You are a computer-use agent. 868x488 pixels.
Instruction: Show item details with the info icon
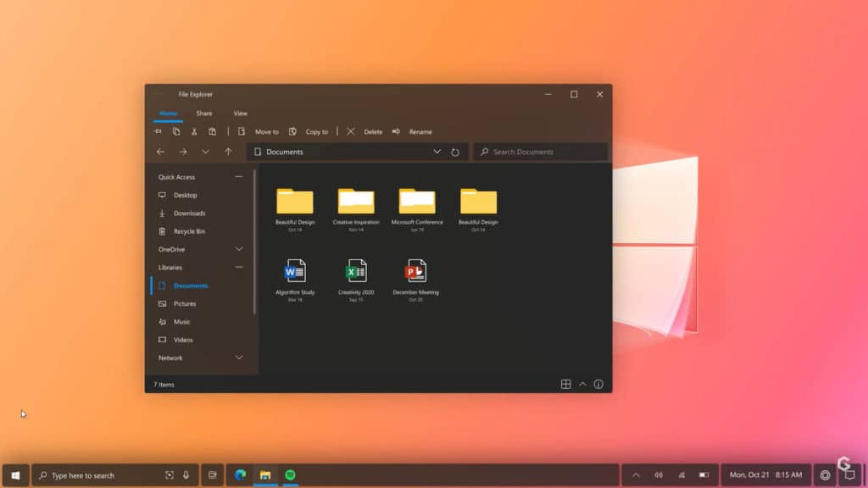[598, 384]
